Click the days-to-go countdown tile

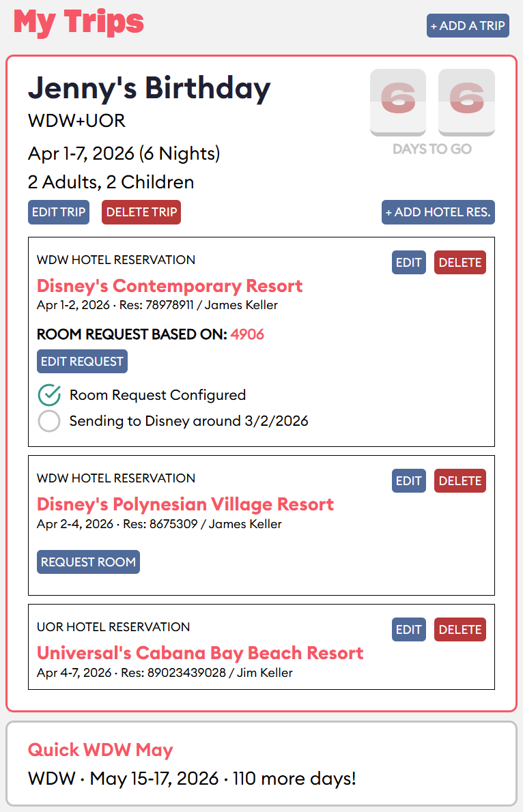[x=432, y=102]
